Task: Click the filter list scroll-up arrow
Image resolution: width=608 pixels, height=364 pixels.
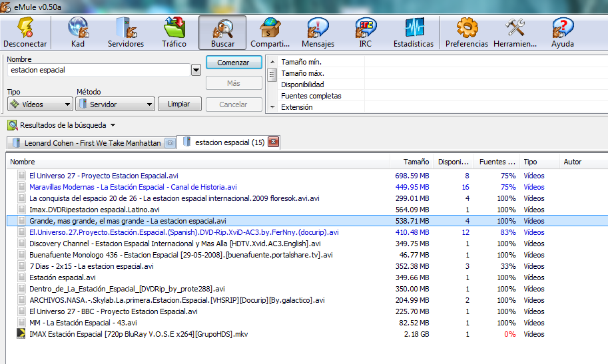Action: point(272,62)
